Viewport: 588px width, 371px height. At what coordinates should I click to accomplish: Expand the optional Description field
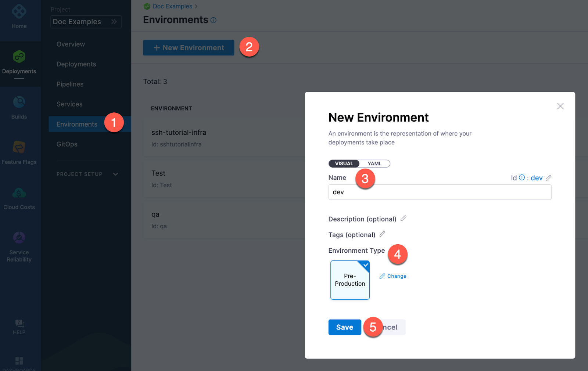(x=403, y=219)
